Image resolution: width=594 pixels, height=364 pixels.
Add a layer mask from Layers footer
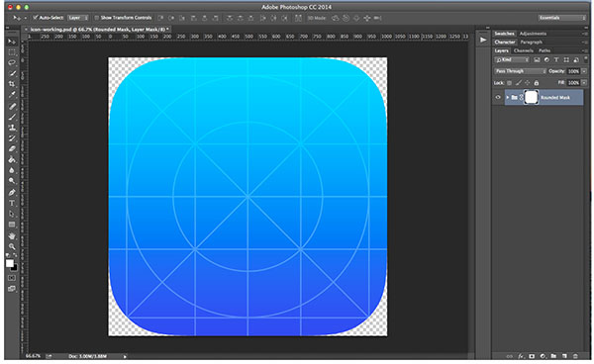click(532, 356)
